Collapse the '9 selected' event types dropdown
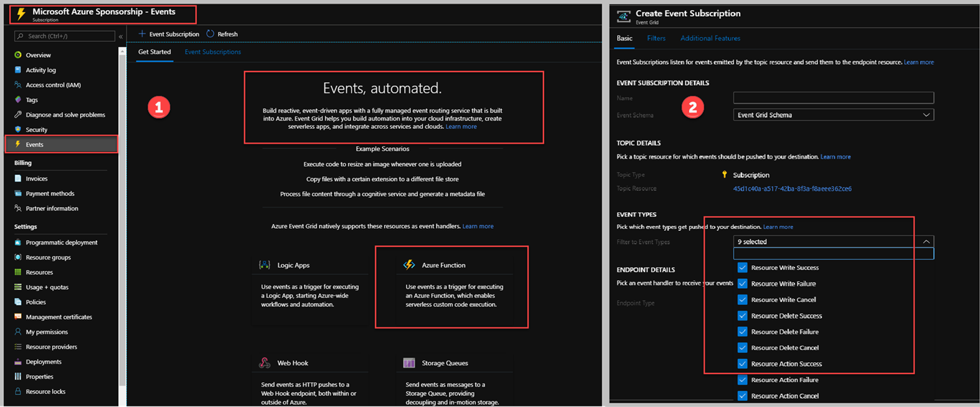The height and width of the screenshot is (407, 980). (834, 241)
